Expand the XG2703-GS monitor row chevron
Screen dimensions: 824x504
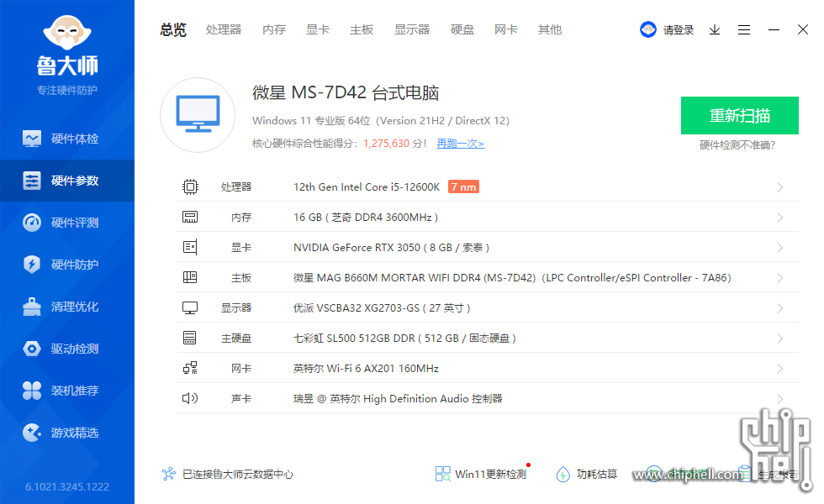click(x=780, y=308)
